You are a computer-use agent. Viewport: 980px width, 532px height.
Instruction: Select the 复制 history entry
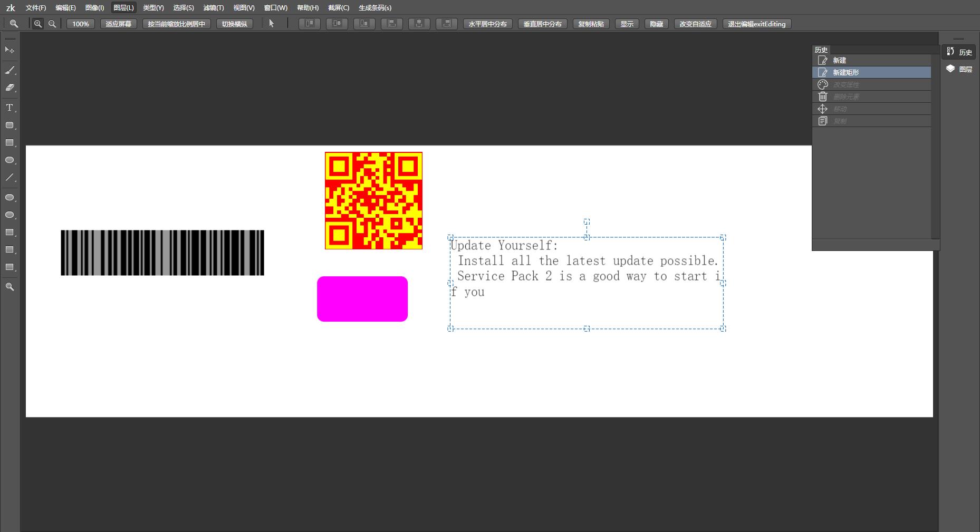(871, 121)
